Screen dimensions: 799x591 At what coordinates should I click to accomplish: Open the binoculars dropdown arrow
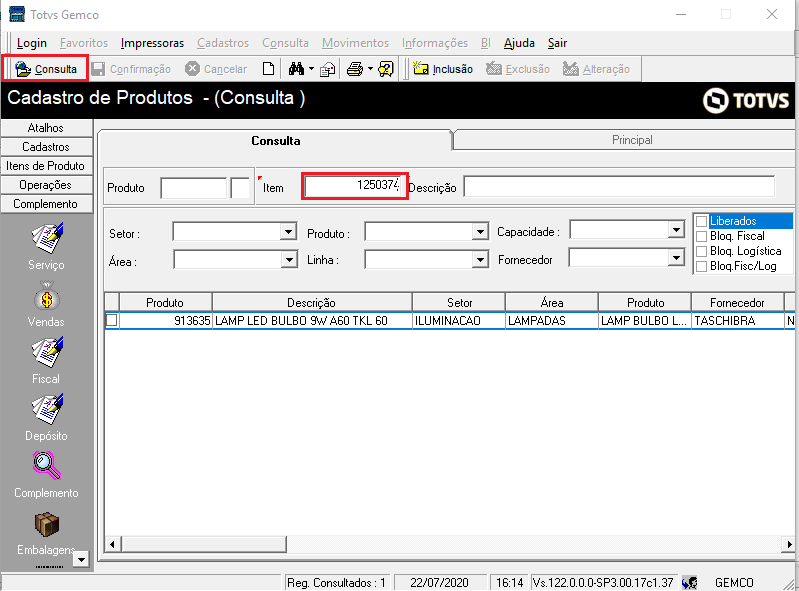(311, 69)
